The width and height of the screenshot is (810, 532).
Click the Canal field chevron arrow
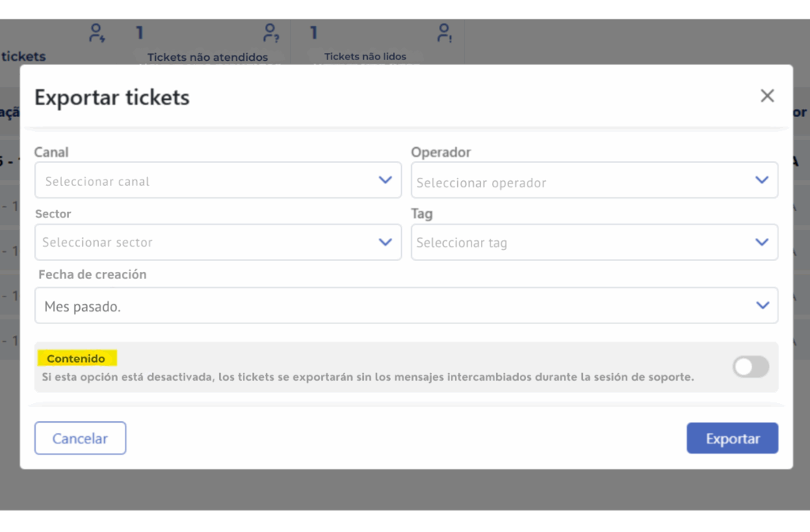(x=385, y=180)
